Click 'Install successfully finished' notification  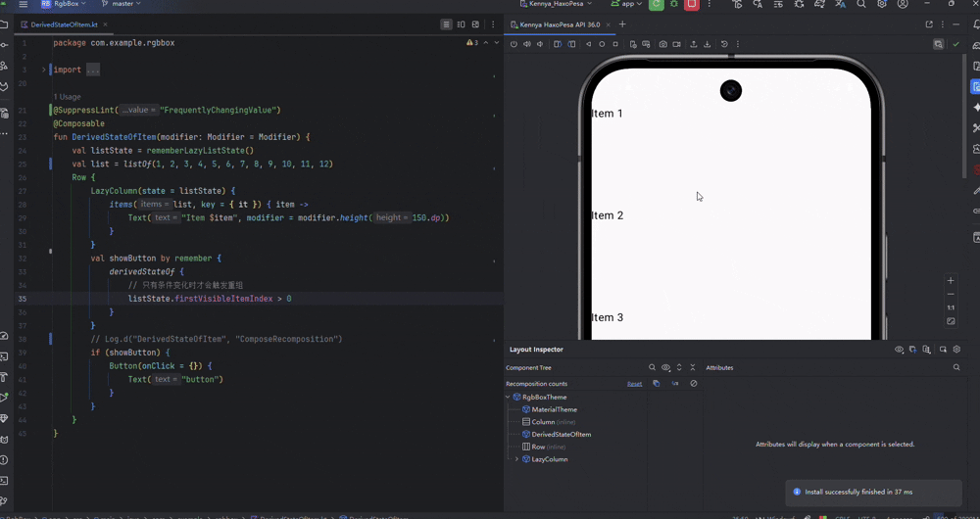(873, 493)
